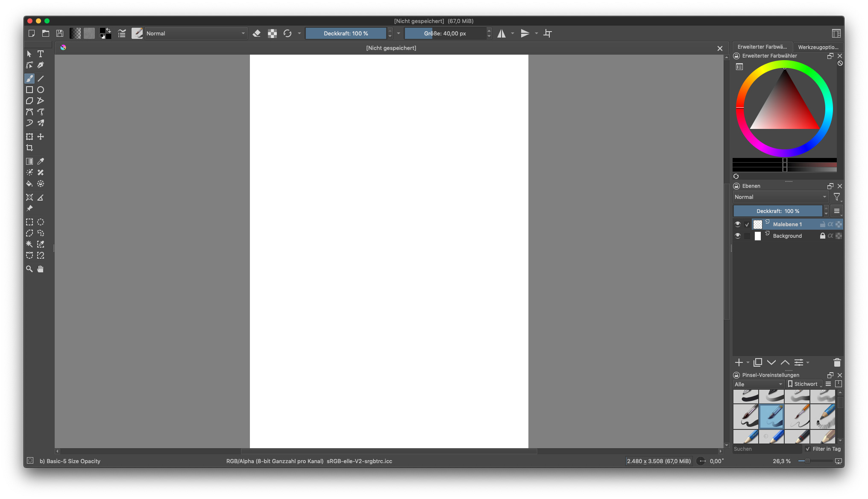
Task: Select the Crop tool in toolbox
Action: point(29,148)
